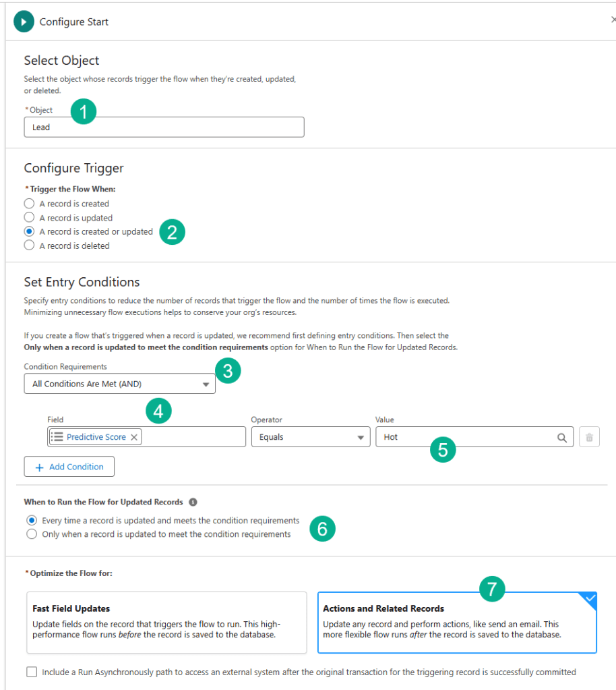Select 'A record is created' radio option
The width and height of the screenshot is (616, 690).
click(29, 204)
